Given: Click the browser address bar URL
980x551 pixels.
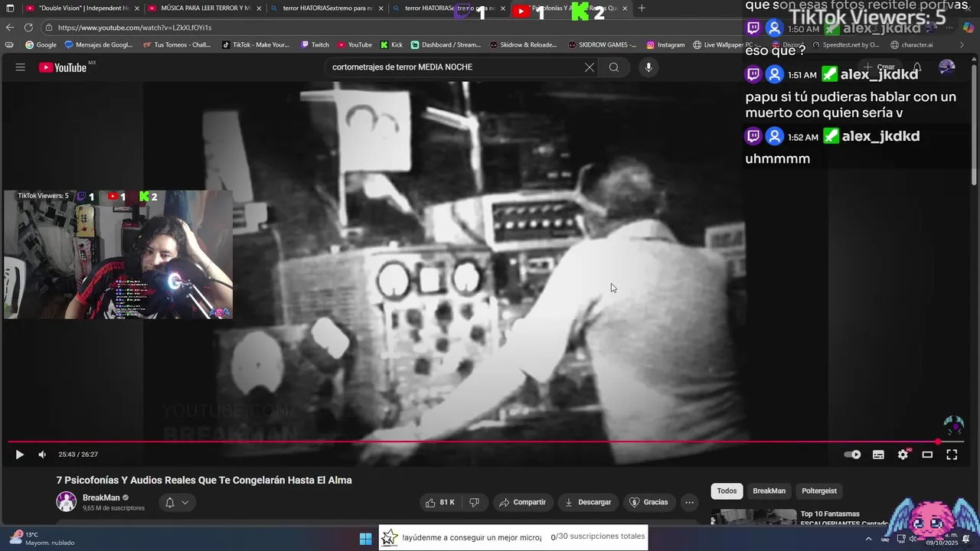Looking at the screenshot, I should [x=135, y=28].
